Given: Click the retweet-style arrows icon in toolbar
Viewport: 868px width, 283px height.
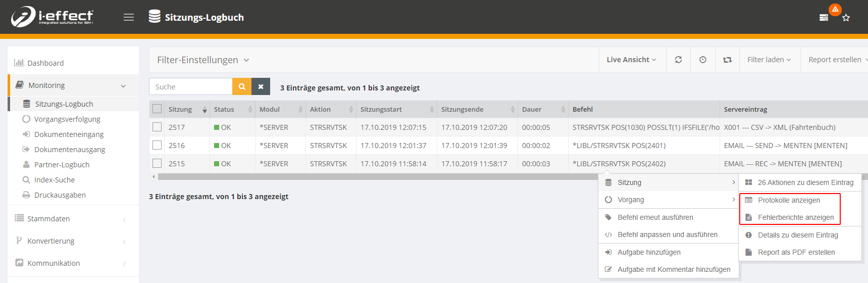Looking at the screenshot, I should pos(727,60).
